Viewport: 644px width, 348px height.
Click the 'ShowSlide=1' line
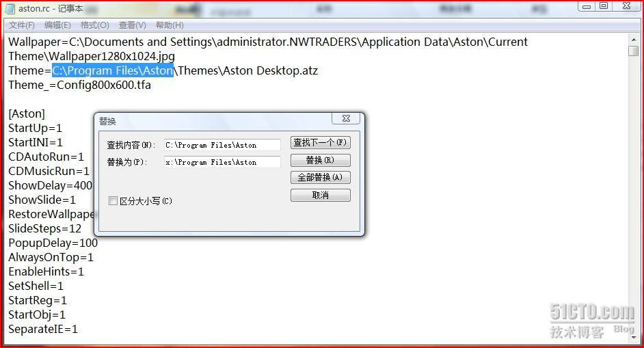point(42,200)
